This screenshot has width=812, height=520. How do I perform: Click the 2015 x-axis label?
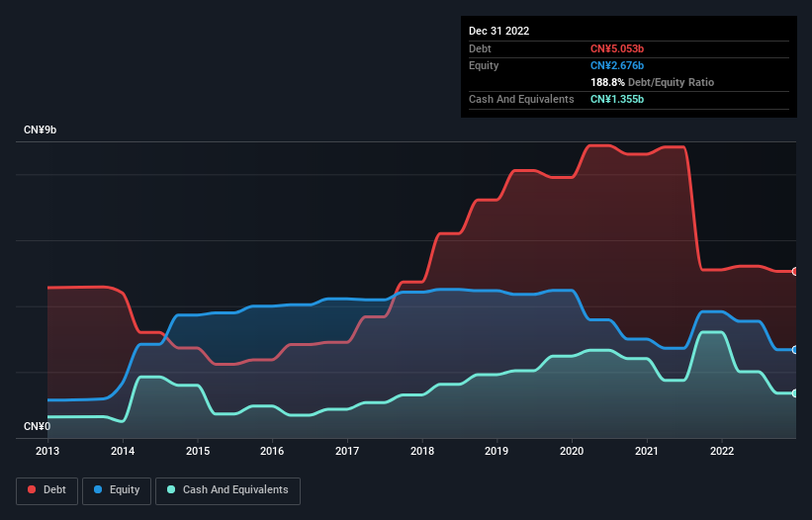pyautogui.click(x=198, y=451)
